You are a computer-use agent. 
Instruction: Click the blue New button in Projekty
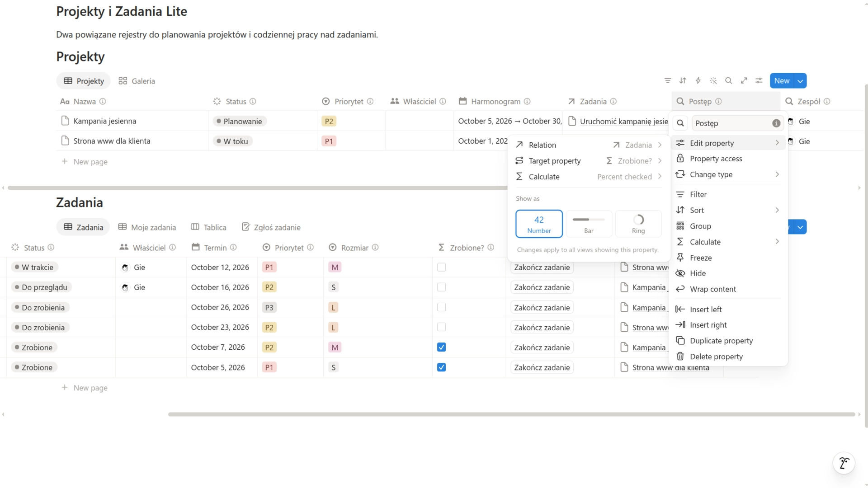(782, 81)
